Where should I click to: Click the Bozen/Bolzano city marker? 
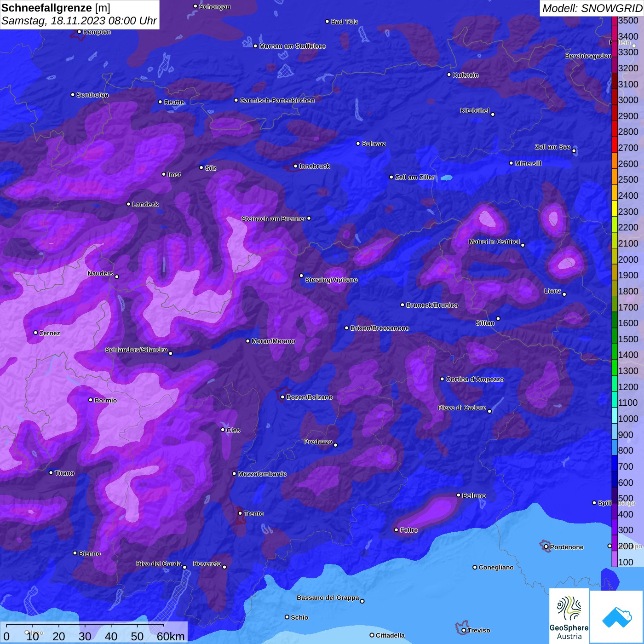[283, 397]
